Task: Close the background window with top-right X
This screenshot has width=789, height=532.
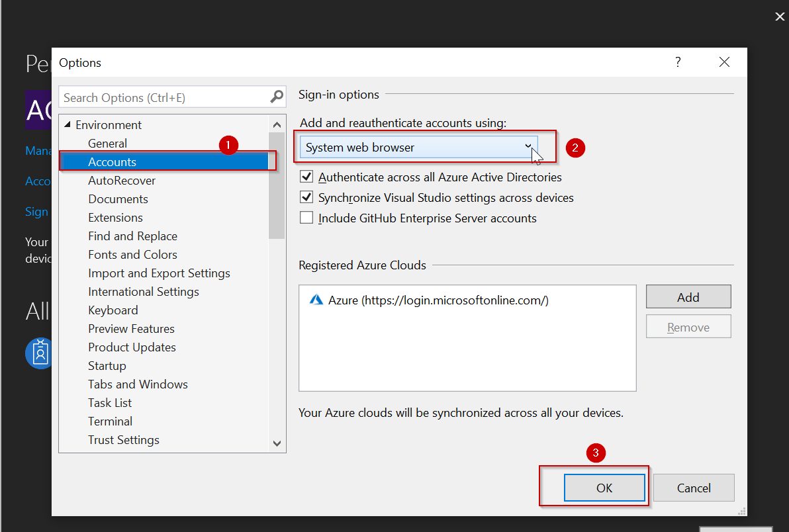Action: (x=780, y=17)
